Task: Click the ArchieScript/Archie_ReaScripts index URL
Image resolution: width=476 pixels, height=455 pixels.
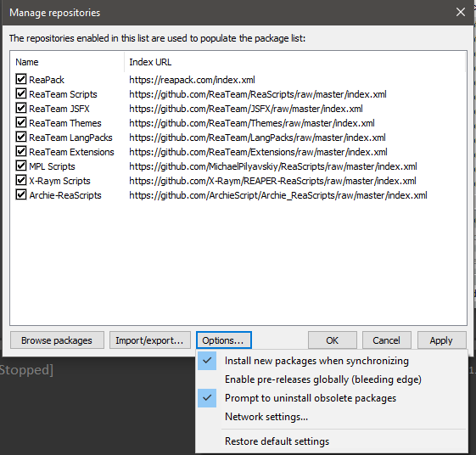Action: (278, 195)
